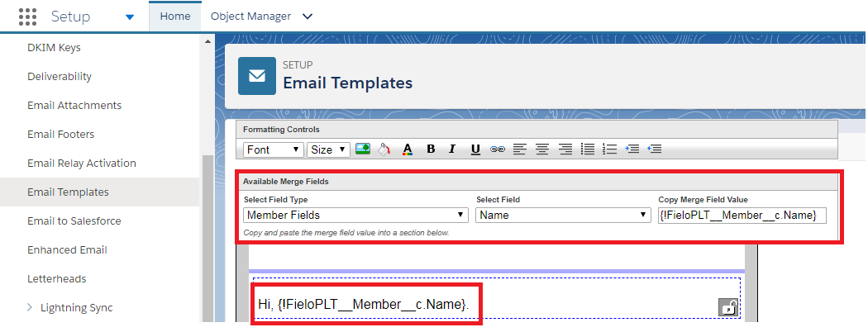Click the sidebar scroll up arrow

coord(207,41)
